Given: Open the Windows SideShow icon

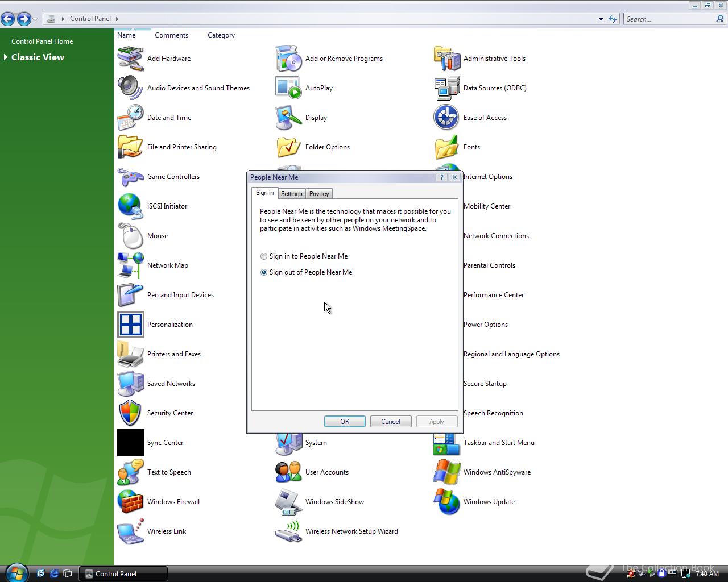Looking at the screenshot, I should pos(288,502).
